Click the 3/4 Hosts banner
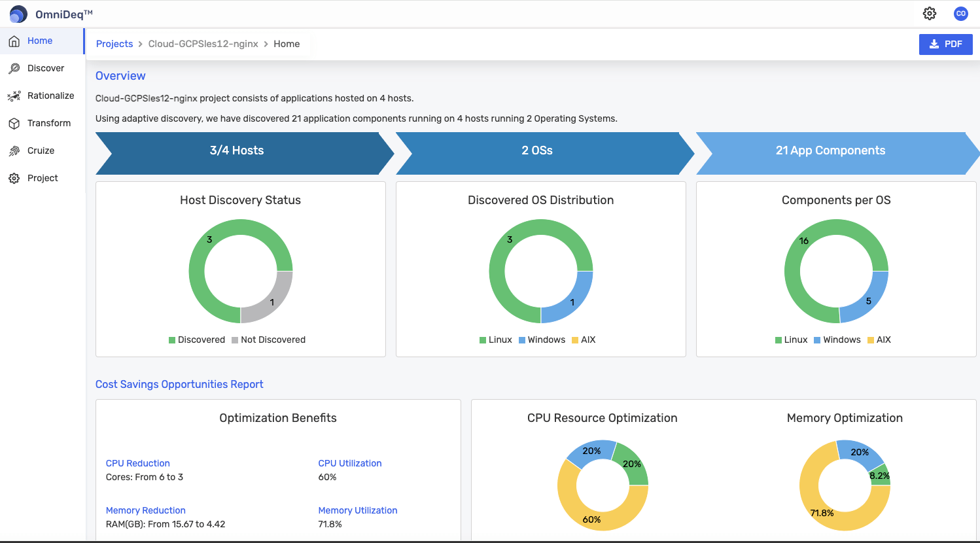980x543 pixels. pos(237,150)
